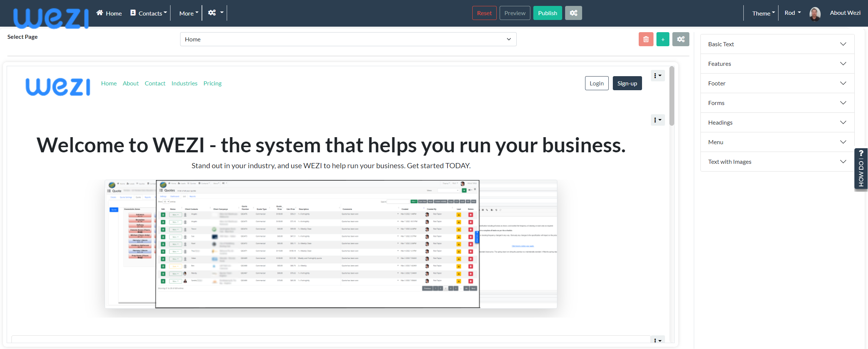868x349 pixels.
Task: Open the HOW DO I help tab
Action: (x=861, y=169)
